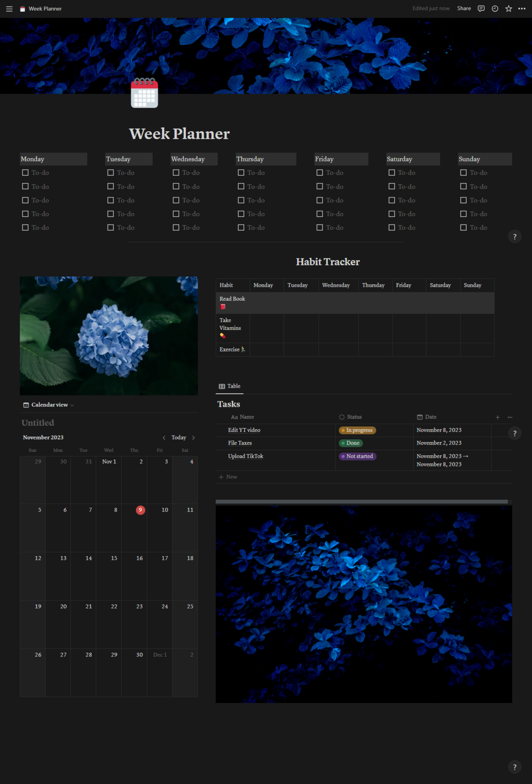
Task: Click the large calendar page icon
Action: coord(145,93)
